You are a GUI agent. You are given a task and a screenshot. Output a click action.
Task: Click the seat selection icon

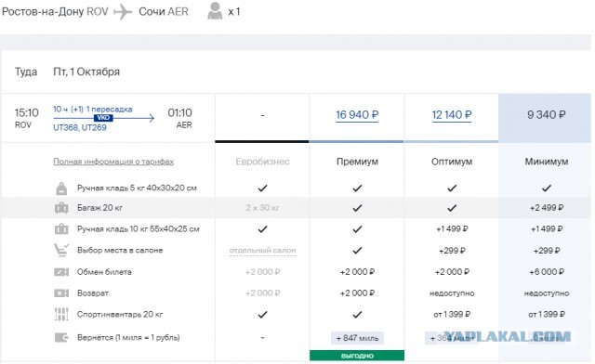tap(61, 251)
